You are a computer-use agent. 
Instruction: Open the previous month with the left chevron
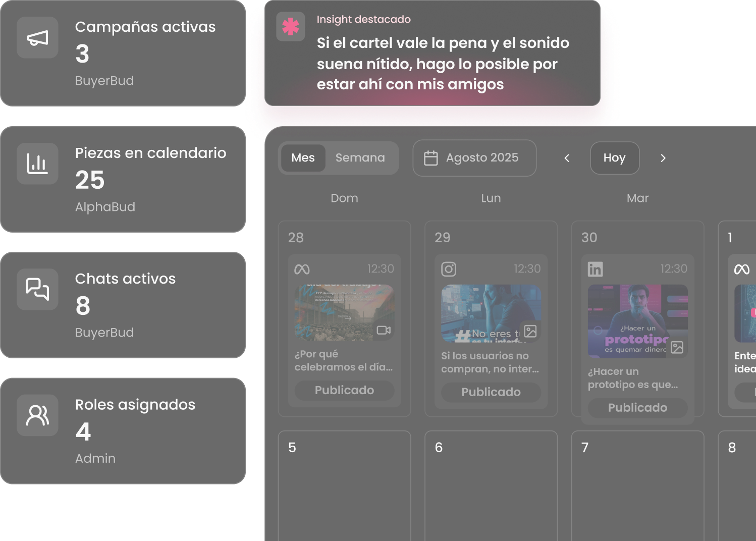coord(567,158)
